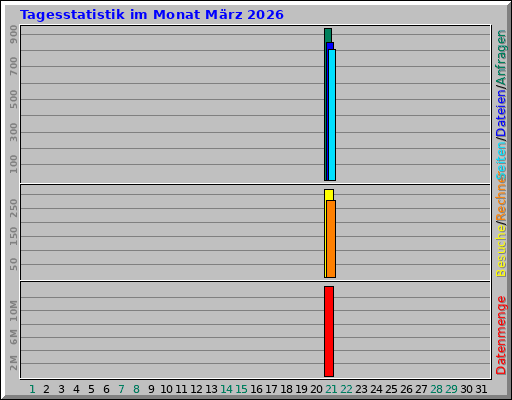This screenshot has height=400, width=512.
Task: Click the day 2 axis label
Action: coord(46,389)
